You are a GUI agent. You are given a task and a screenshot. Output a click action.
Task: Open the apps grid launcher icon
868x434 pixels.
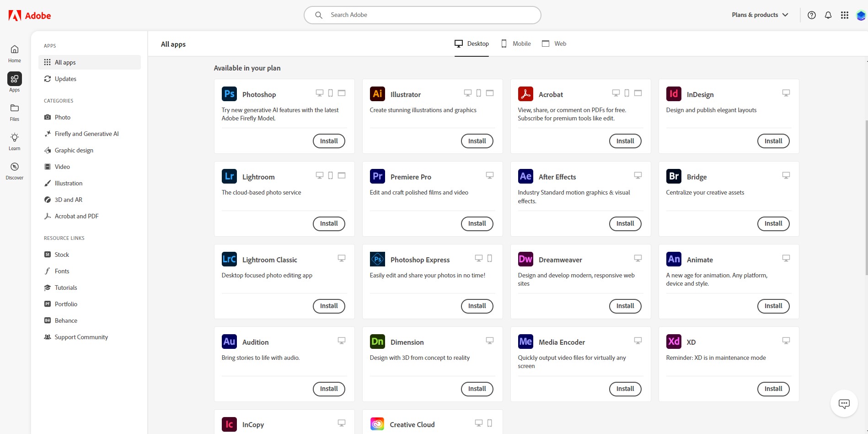point(845,15)
